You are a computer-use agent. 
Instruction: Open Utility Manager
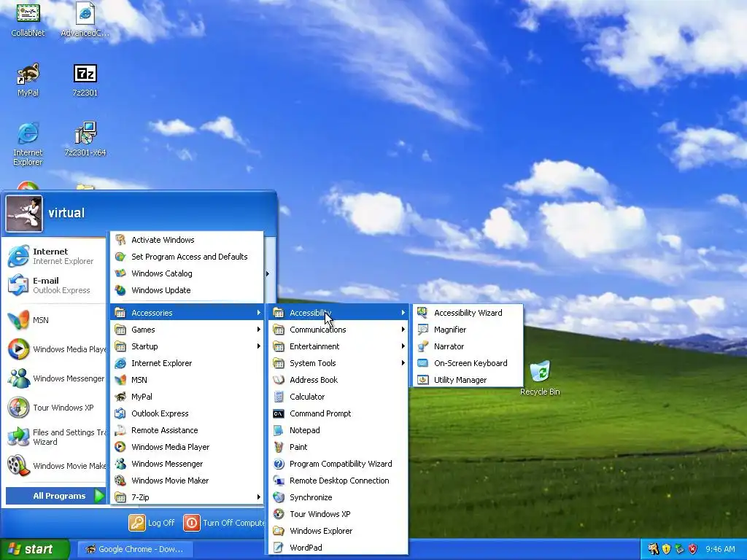[x=468, y=379]
